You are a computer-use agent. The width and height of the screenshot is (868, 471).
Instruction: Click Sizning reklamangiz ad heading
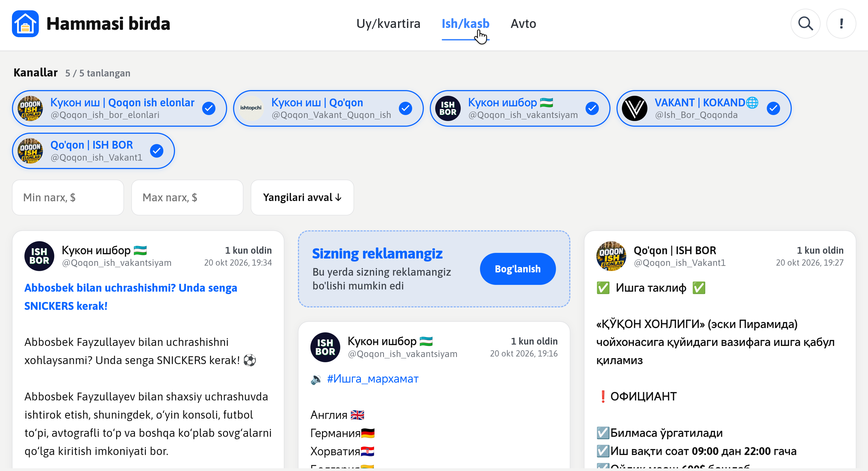point(377,253)
